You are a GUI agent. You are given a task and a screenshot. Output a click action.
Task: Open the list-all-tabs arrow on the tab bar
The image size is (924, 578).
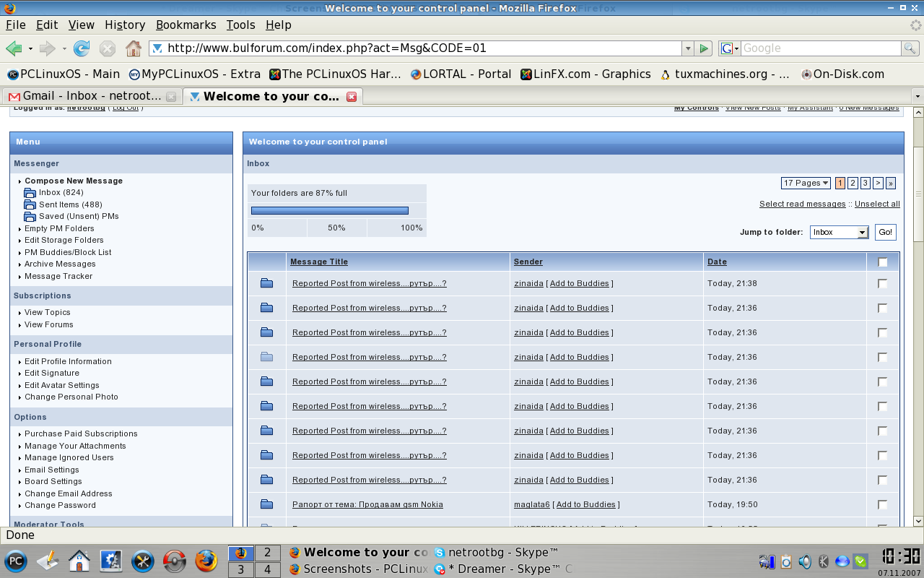[x=918, y=96]
